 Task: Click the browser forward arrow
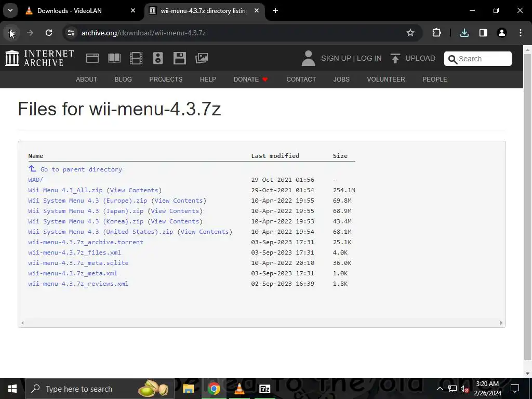pyautogui.click(x=30, y=33)
